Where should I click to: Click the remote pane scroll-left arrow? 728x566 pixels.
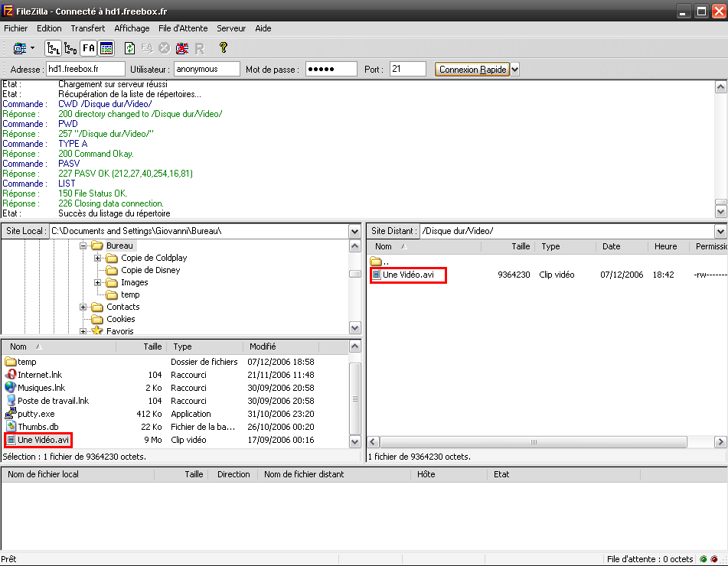pos(374,441)
